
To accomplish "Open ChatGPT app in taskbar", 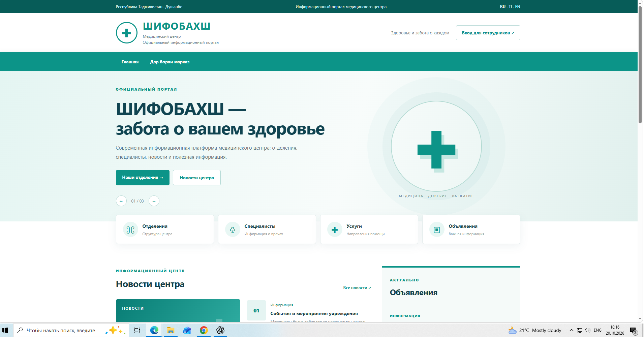I will click(x=220, y=330).
